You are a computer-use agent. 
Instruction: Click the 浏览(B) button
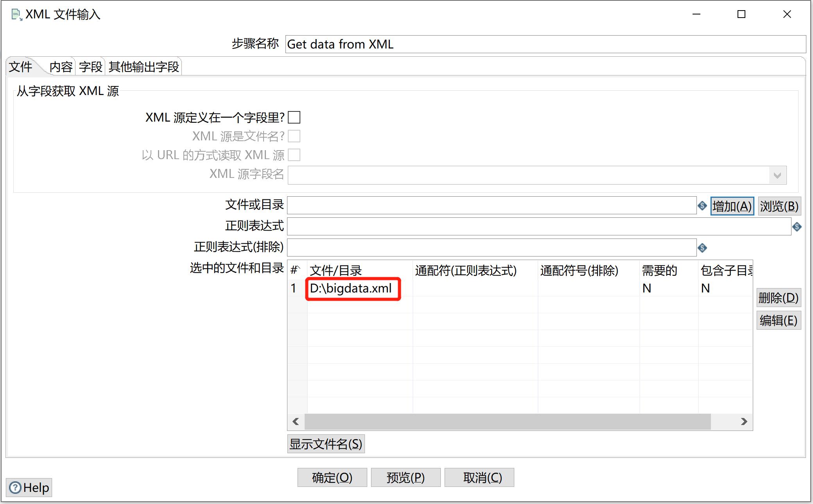779,206
